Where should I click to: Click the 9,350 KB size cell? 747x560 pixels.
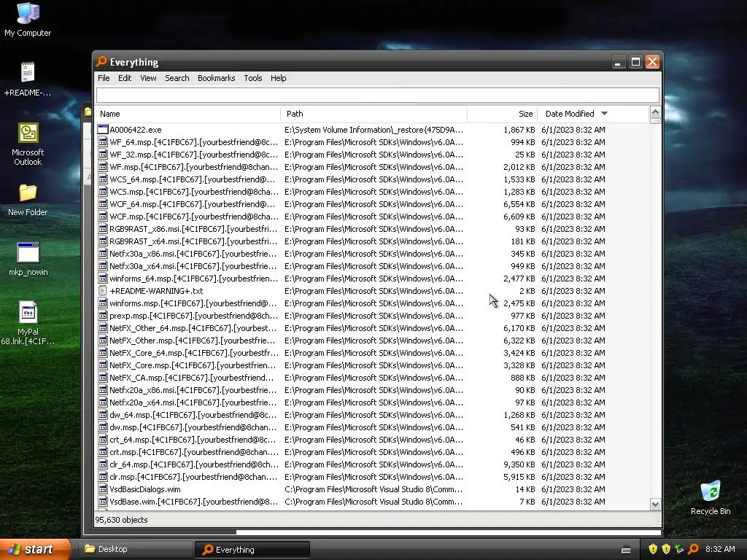click(x=519, y=464)
